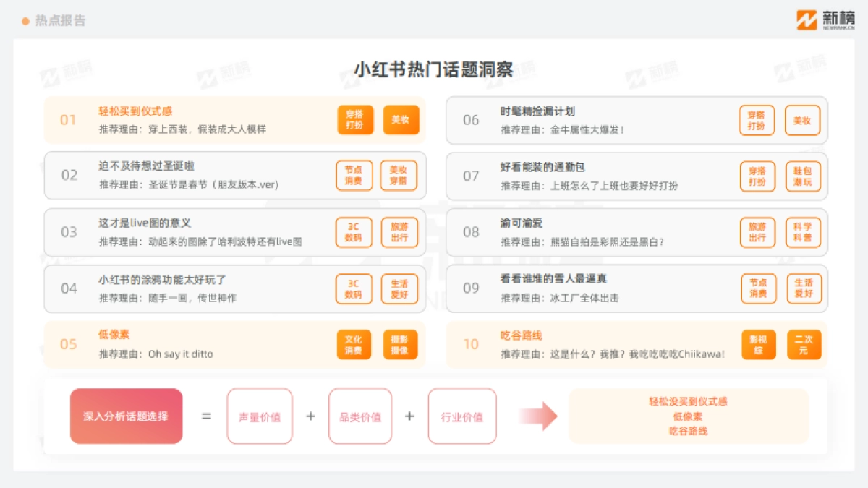Image resolution: width=868 pixels, height=488 pixels.
Task: Click the 摄影摄像 tag on 低像素 topic
Action: tap(399, 345)
